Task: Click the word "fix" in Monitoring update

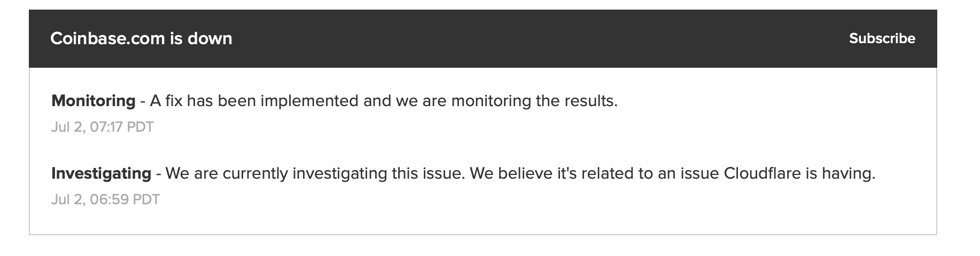Action: [174, 101]
